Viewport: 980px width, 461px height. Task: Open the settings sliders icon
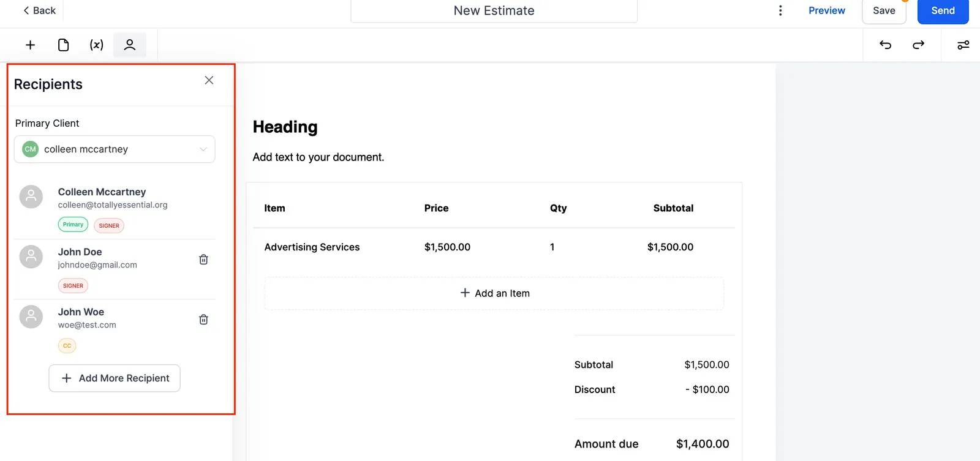(963, 45)
